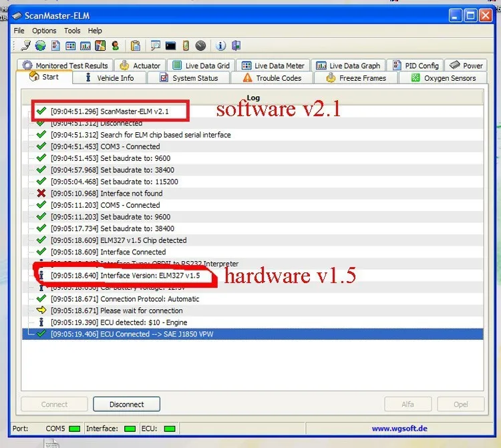Viewport: 501px width, 448px height.
Task: Switch to the PID Config tab
Action: [415, 65]
